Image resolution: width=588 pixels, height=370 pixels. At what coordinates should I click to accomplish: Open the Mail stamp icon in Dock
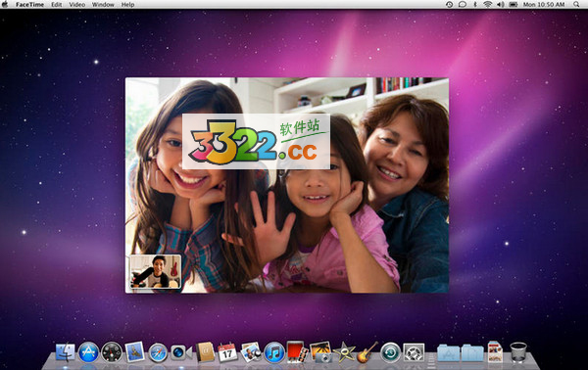click(134, 351)
